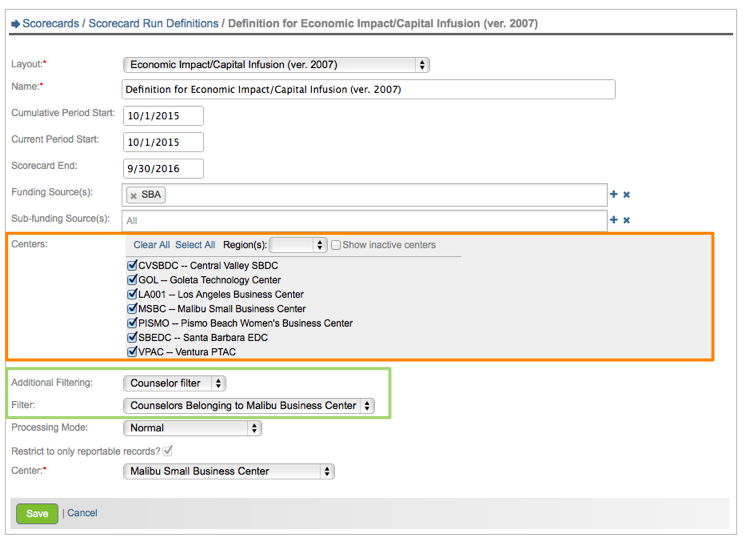Click the arrow icon before Scorecards breadcrumb
746x546 pixels.
[15, 23]
